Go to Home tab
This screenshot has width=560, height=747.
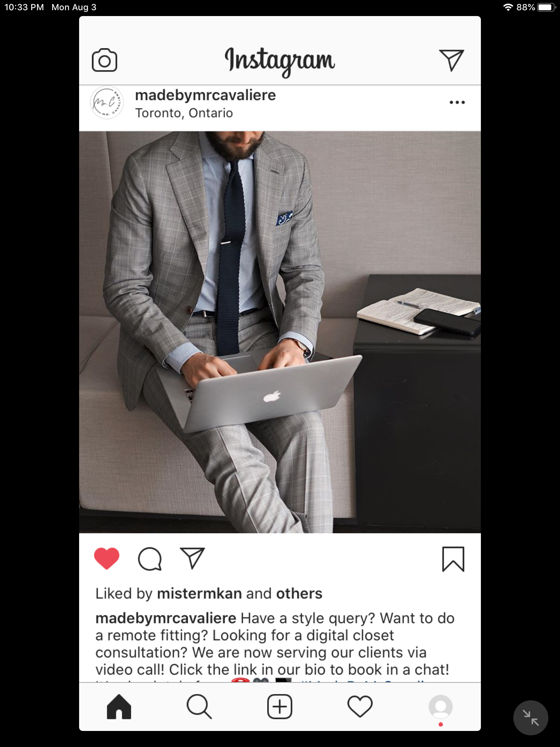pyautogui.click(x=119, y=707)
